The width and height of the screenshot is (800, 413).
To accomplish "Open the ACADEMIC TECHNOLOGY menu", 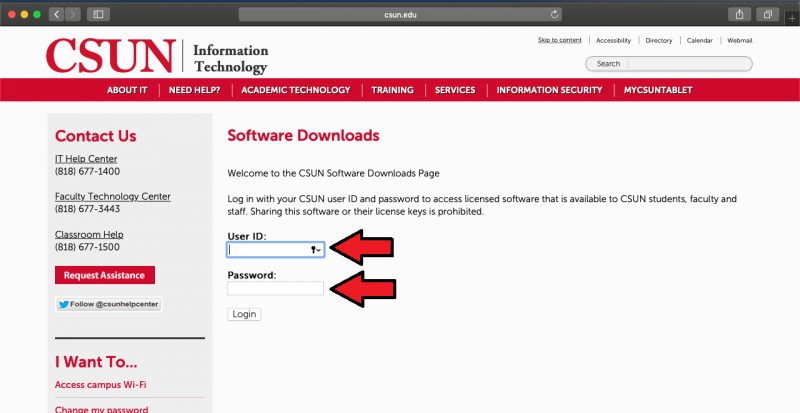I will click(296, 90).
